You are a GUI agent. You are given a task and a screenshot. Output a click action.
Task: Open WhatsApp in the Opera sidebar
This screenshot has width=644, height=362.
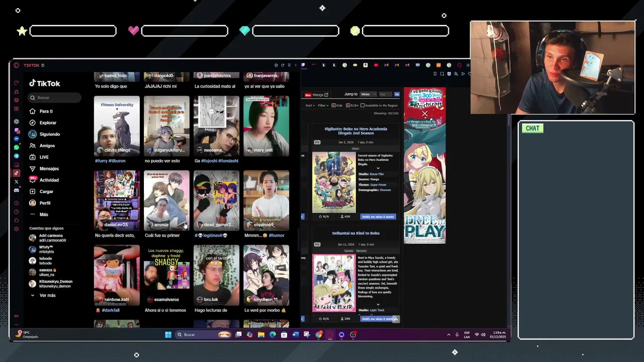[16, 147]
